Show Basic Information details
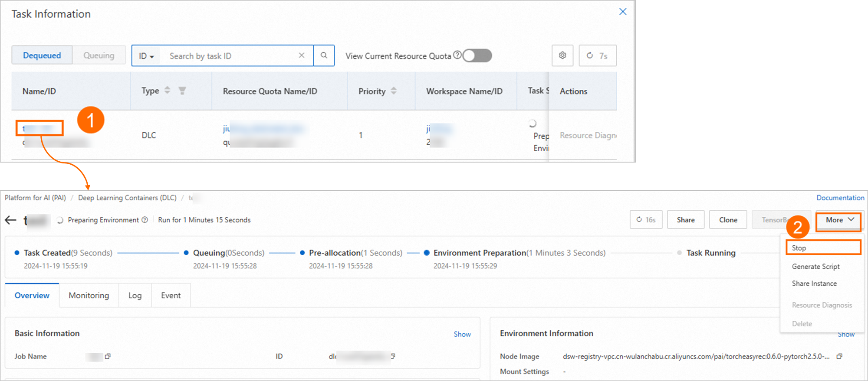 (462, 334)
